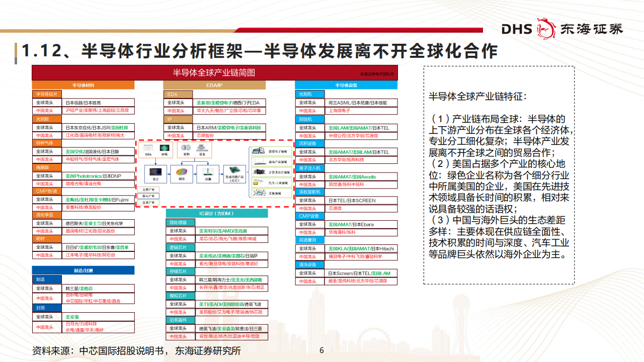
Task: Click the 沉积设备 category label
Action: [311, 143]
